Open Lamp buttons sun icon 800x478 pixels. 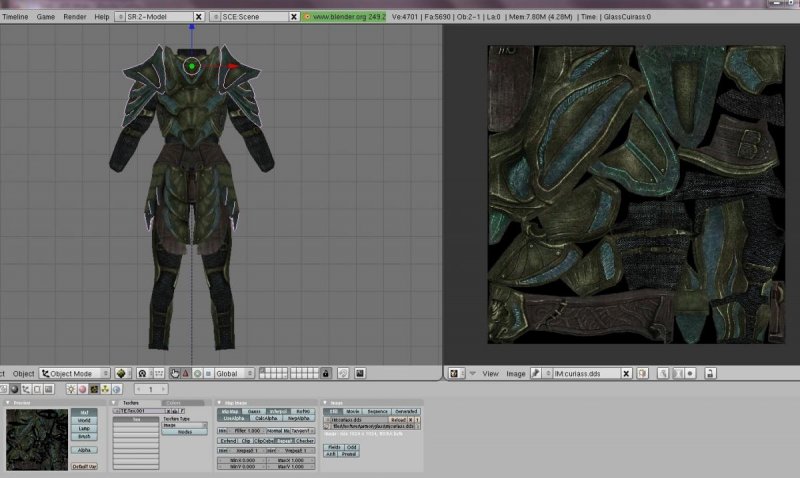71,389
